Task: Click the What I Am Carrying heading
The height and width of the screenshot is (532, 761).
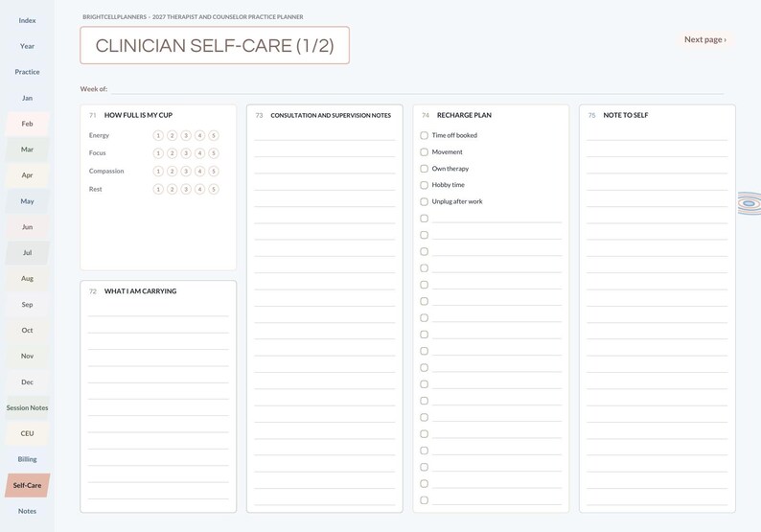Action: click(140, 291)
